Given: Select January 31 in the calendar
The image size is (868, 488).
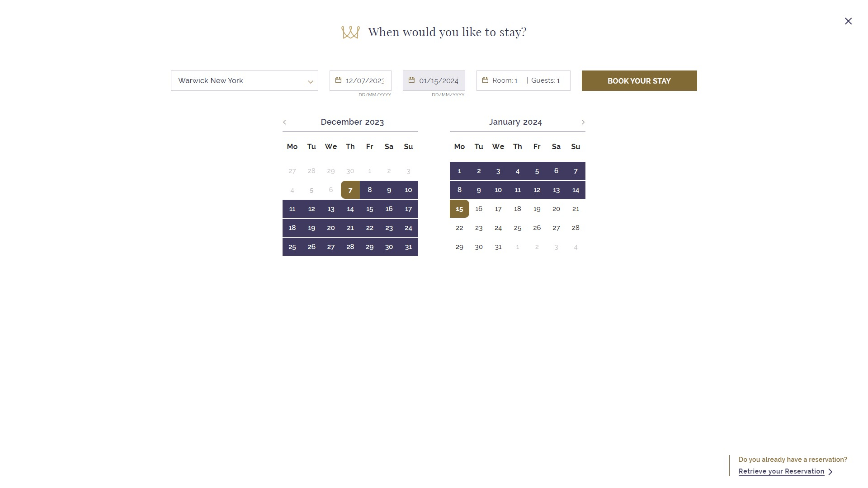Looking at the screenshot, I should tap(498, 247).
